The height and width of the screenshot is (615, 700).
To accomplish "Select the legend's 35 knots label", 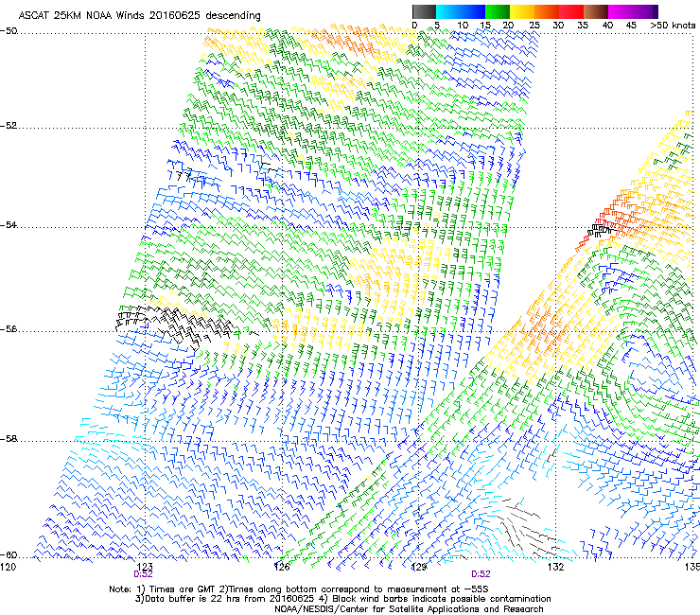I will (x=583, y=25).
